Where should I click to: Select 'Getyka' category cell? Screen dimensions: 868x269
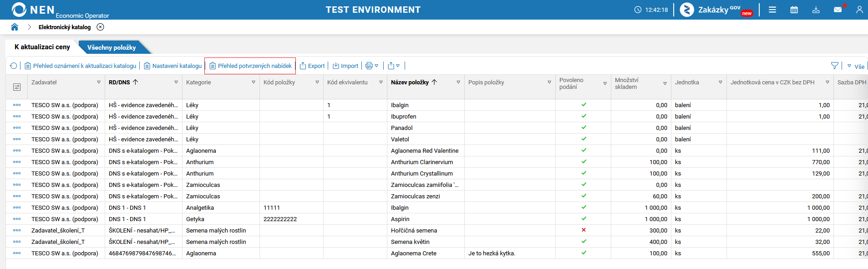pos(221,219)
